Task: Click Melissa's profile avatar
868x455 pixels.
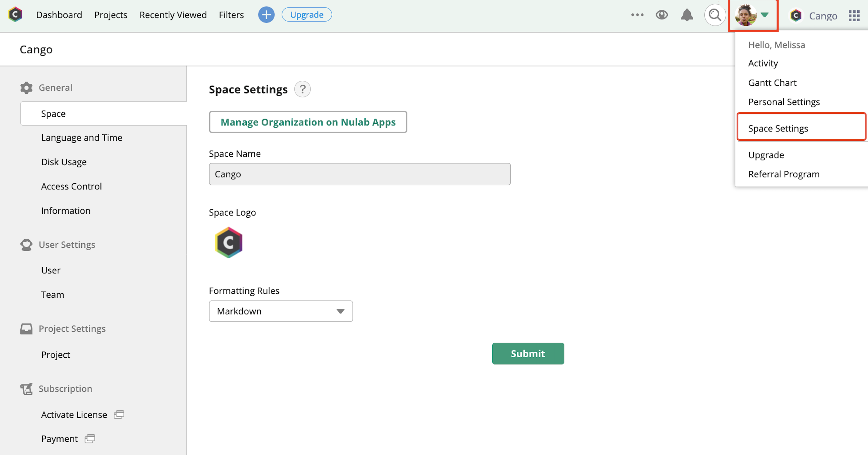Action: [746, 15]
